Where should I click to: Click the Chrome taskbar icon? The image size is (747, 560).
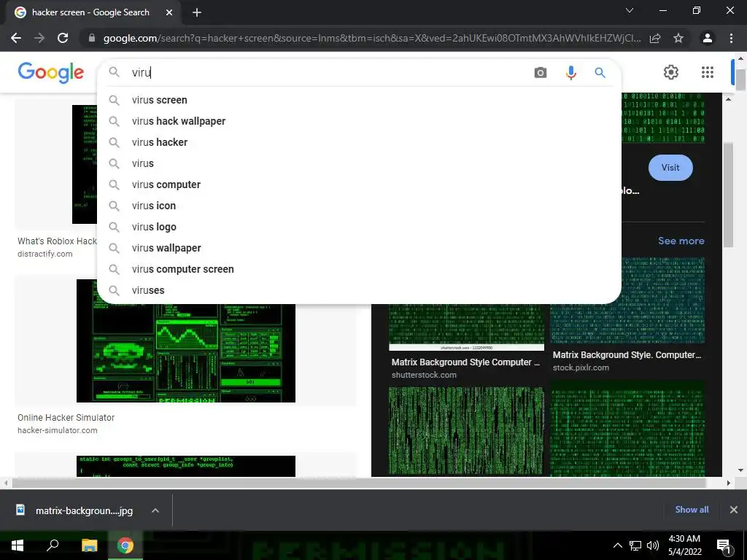tap(125, 545)
